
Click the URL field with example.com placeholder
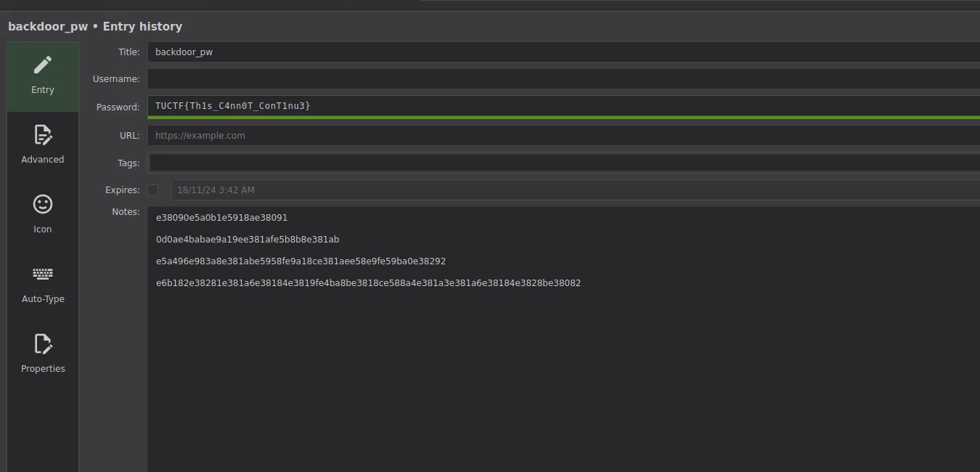(563, 136)
